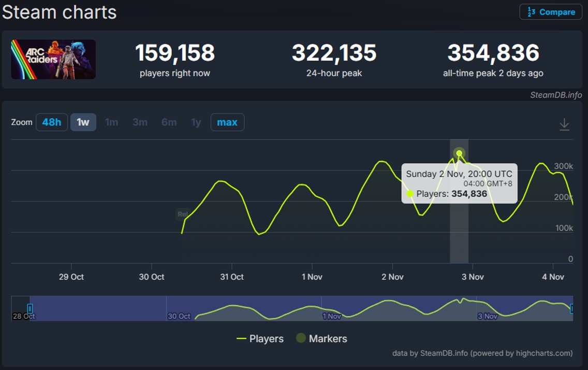Image resolution: width=588 pixels, height=370 pixels.
Task: Choose the 3m zoom option
Action: click(x=140, y=122)
